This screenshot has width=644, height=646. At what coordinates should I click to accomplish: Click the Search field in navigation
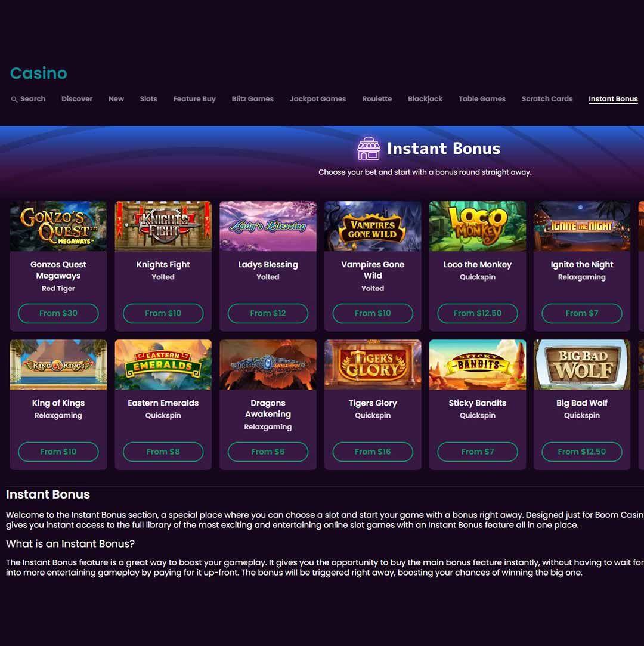[x=28, y=99]
